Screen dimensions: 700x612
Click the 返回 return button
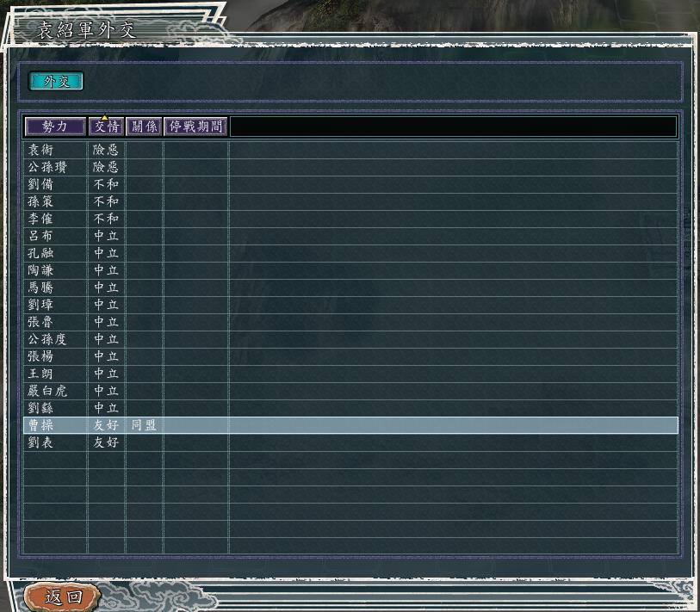63,597
